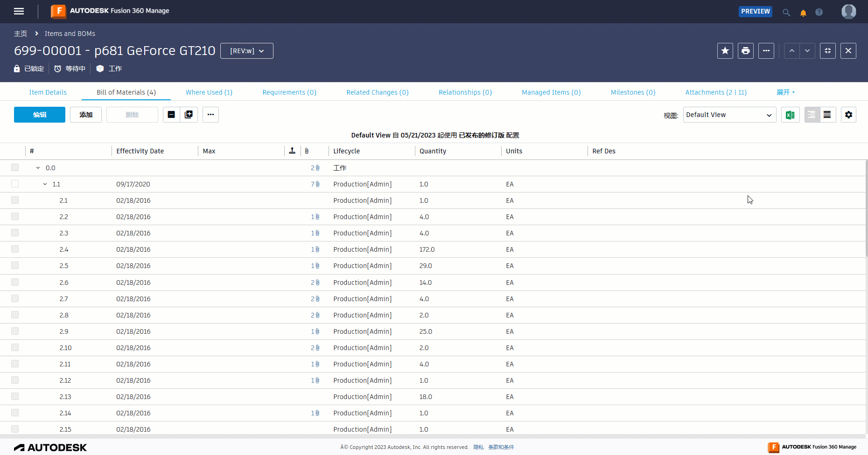Select the checkbox for BOM row 2.1
The width and height of the screenshot is (868, 455).
(x=14, y=200)
